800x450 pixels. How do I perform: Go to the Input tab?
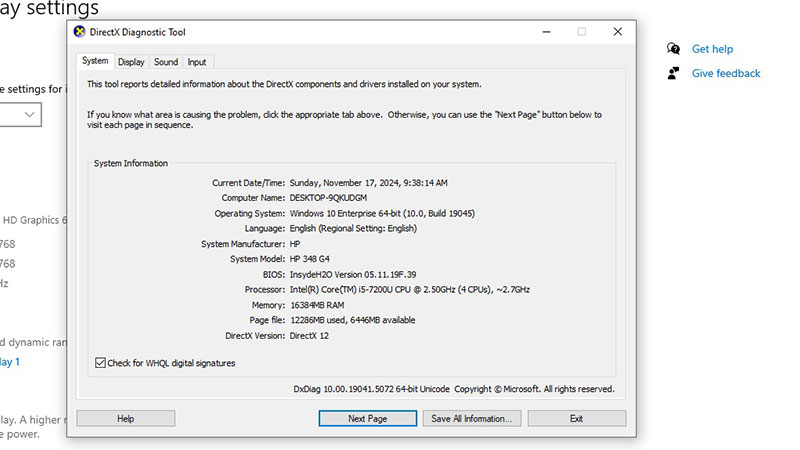point(196,62)
